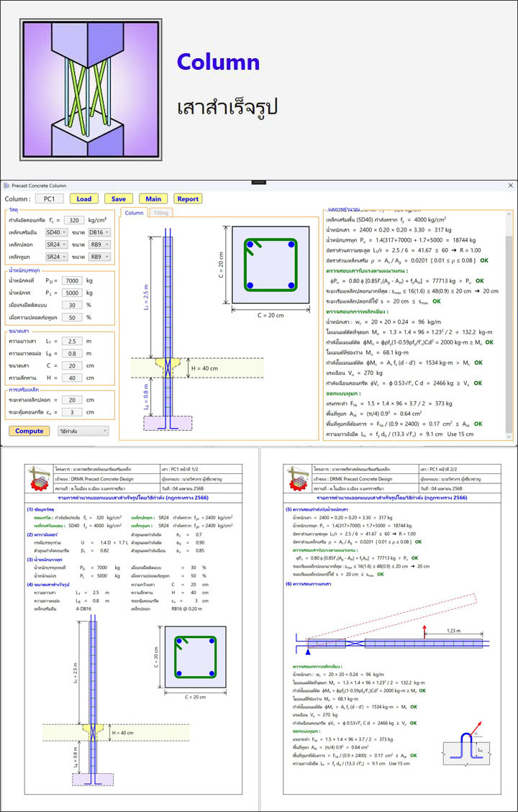Click the result line 'Lh ... 9.1 cm Use 15 cm'

tap(399, 434)
